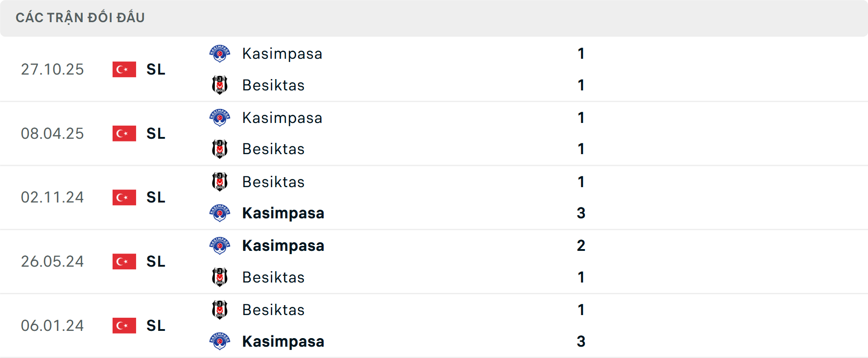The height and width of the screenshot is (358, 868).
Task: Click Kasimpasa's score of 3 on 02.11.24
Action: (x=581, y=213)
